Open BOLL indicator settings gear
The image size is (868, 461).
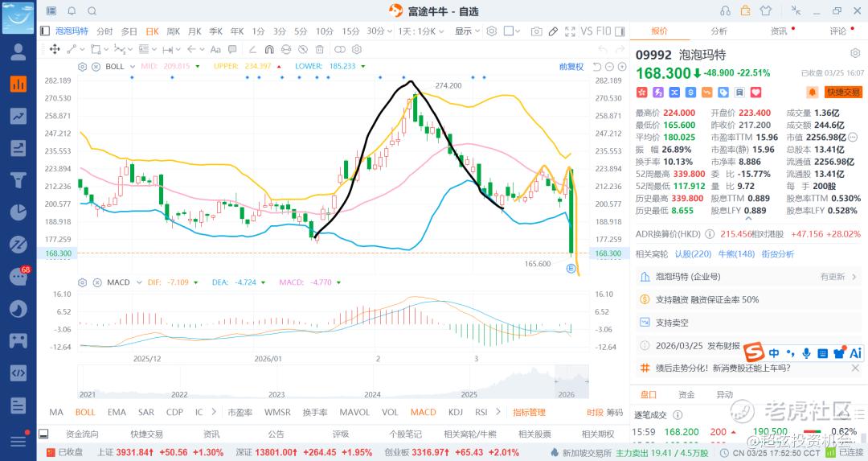click(82, 67)
